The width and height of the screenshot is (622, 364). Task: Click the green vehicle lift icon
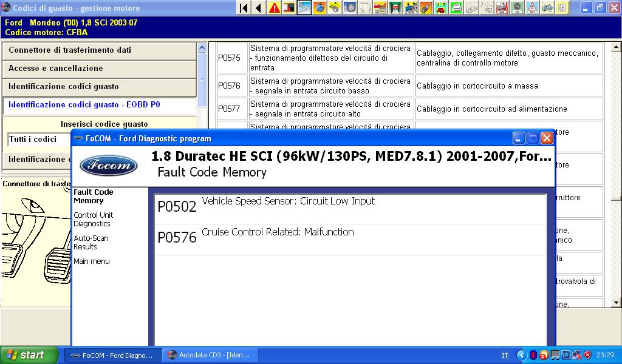pyautogui.click(x=395, y=7)
